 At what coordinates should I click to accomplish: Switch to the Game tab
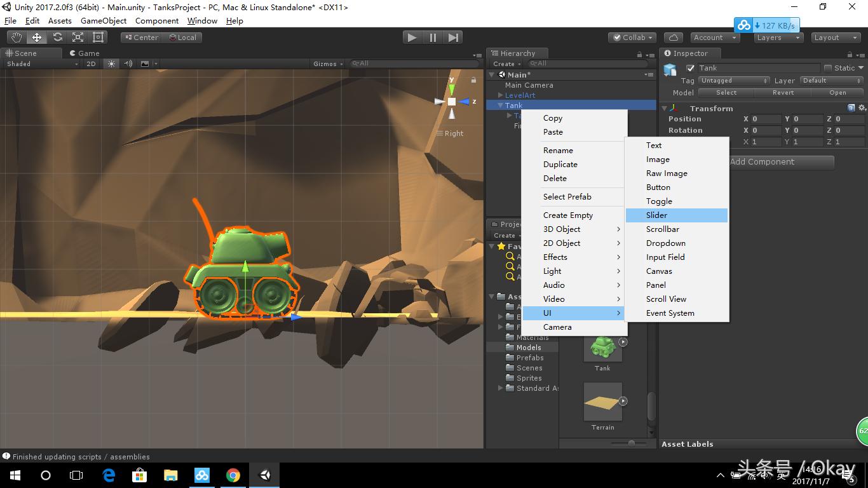pos(85,53)
